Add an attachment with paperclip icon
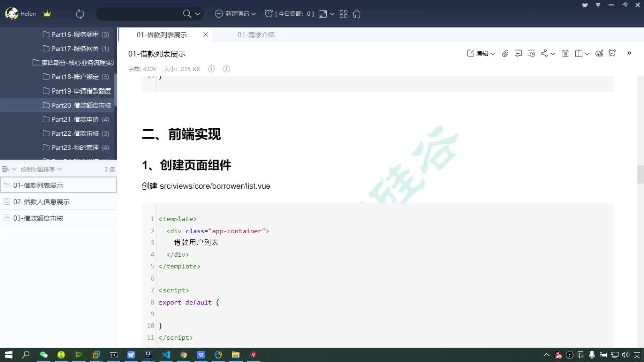This screenshot has height=362, width=644. click(505, 53)
